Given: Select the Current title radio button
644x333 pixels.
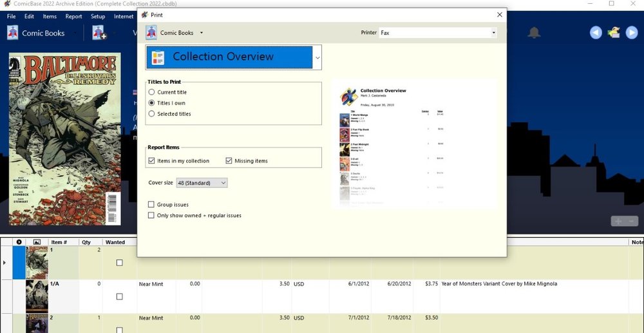Looking at the screenshot, I should [152, 92].
